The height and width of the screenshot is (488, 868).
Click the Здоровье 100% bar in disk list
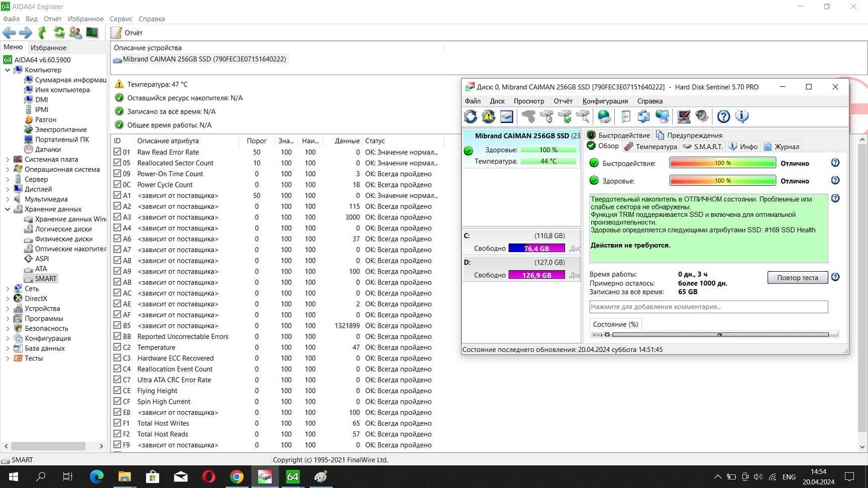coord(548,150)
